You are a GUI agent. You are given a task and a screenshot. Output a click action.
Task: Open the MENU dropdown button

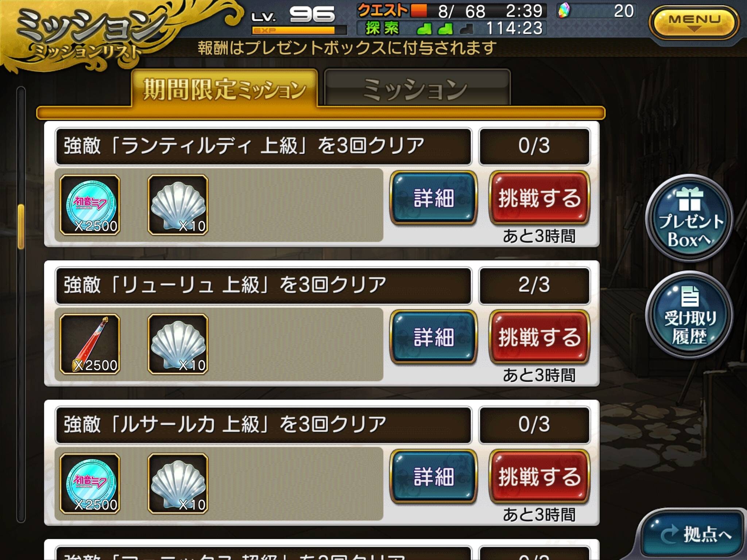tap(694, 23)
